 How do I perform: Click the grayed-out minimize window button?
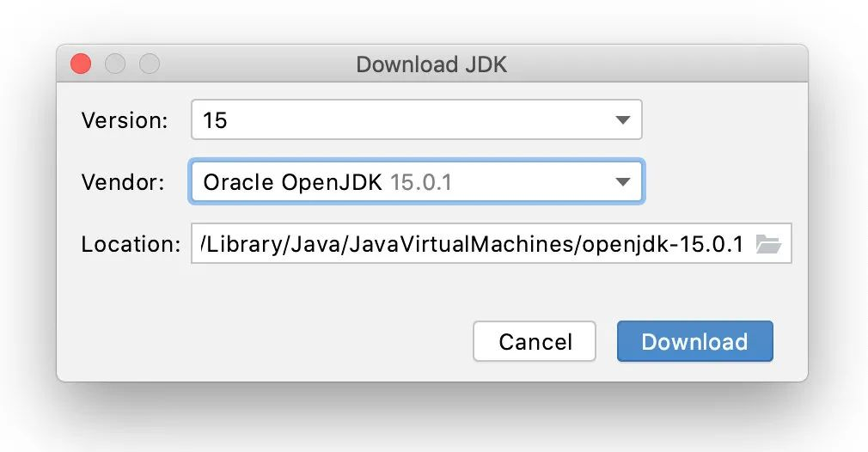tap(115, 64)
